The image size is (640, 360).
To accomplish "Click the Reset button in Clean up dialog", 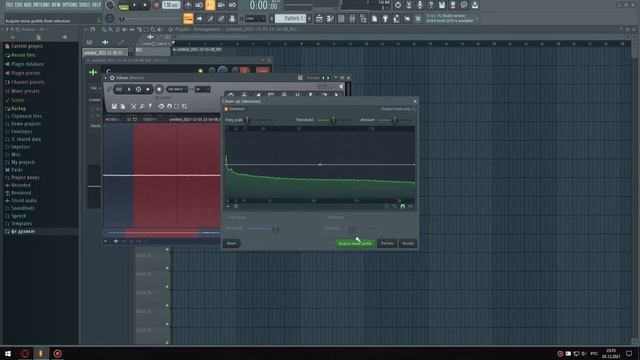I will coord(231,243).
